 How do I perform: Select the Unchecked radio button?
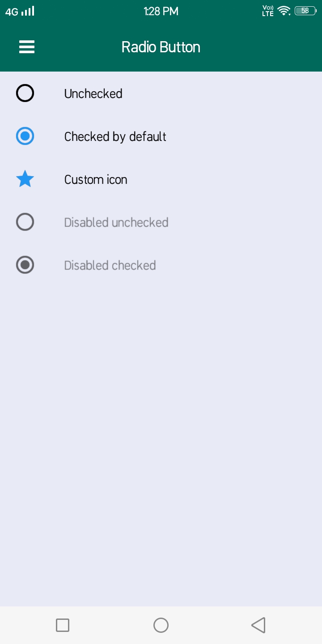(25, 93)
